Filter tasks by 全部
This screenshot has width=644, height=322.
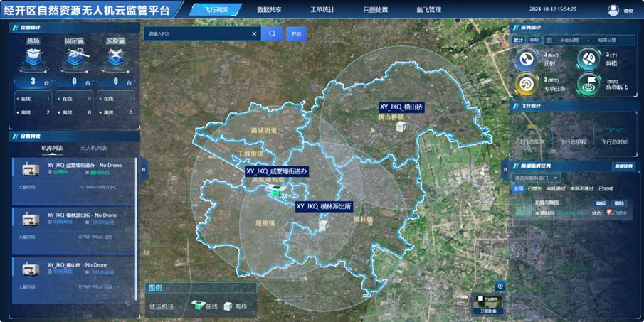tap(518, 188)
